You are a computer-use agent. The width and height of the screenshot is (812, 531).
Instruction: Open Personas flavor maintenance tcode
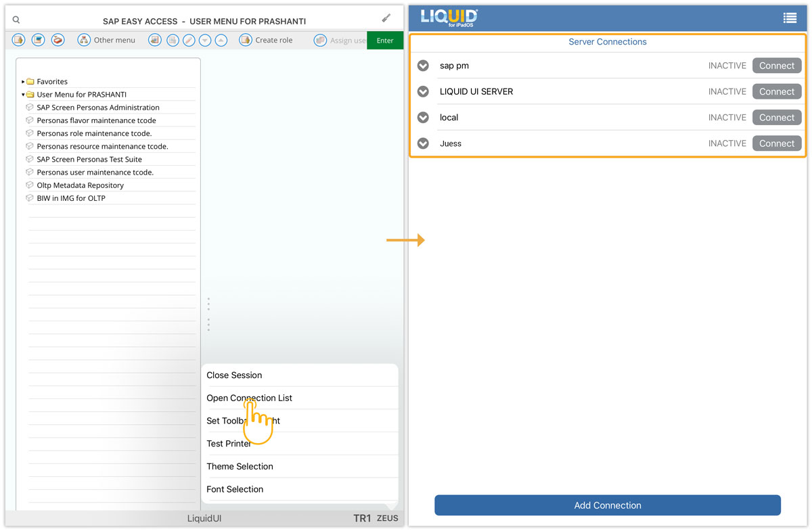click(96, 120)
